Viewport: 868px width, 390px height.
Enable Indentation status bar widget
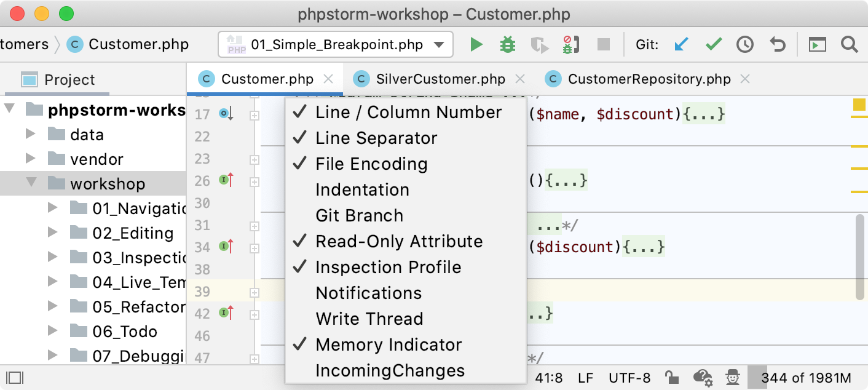[406, 189]
